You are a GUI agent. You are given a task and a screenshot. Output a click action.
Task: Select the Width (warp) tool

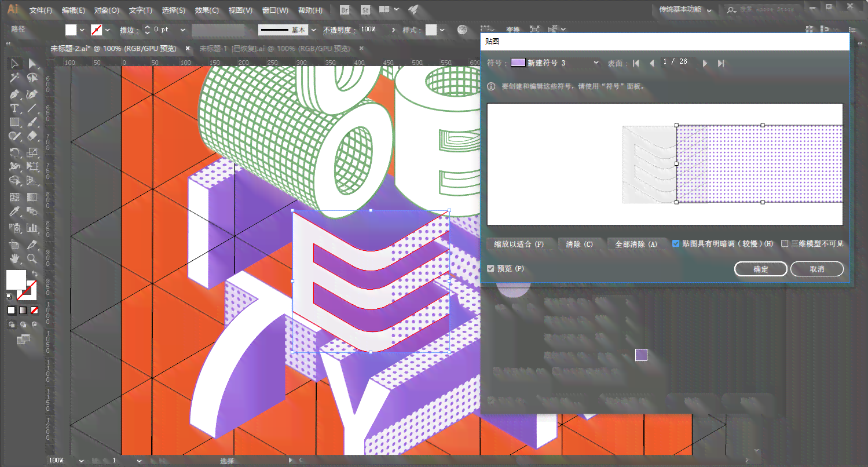[14, 167]
